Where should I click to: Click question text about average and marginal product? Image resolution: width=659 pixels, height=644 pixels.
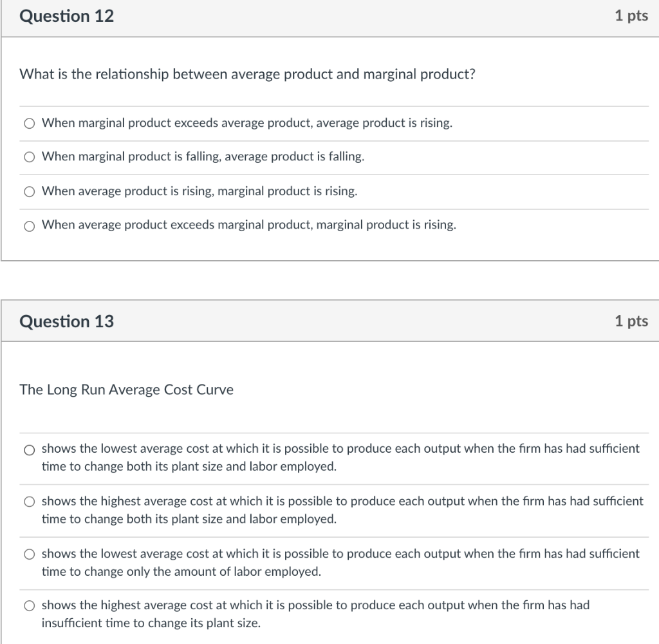coord(248,75)
